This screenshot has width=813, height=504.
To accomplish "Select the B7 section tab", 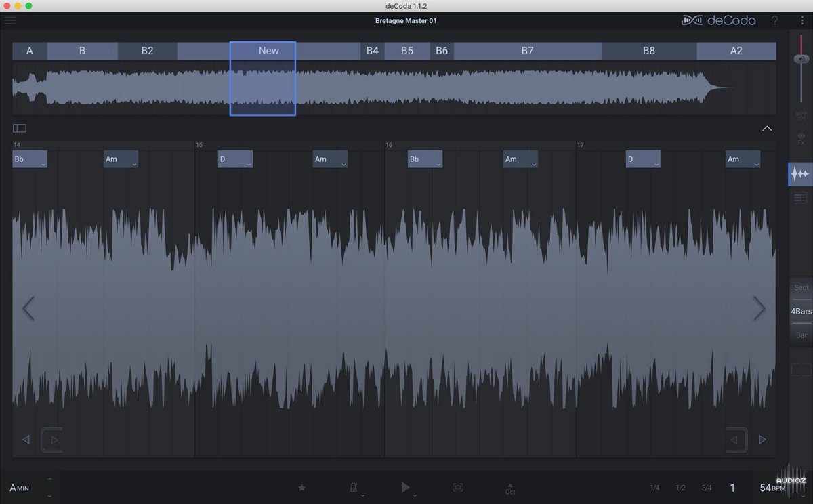I will coord(527,51).
